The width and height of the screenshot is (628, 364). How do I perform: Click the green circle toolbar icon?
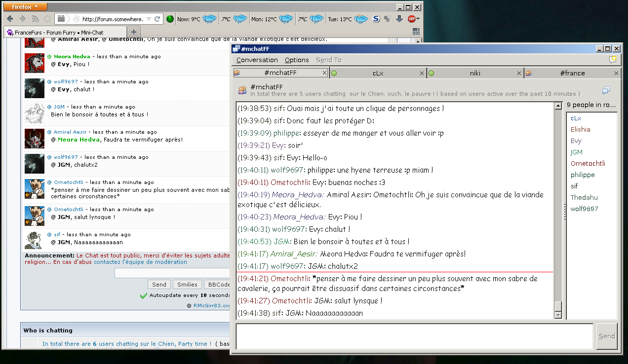170,19
